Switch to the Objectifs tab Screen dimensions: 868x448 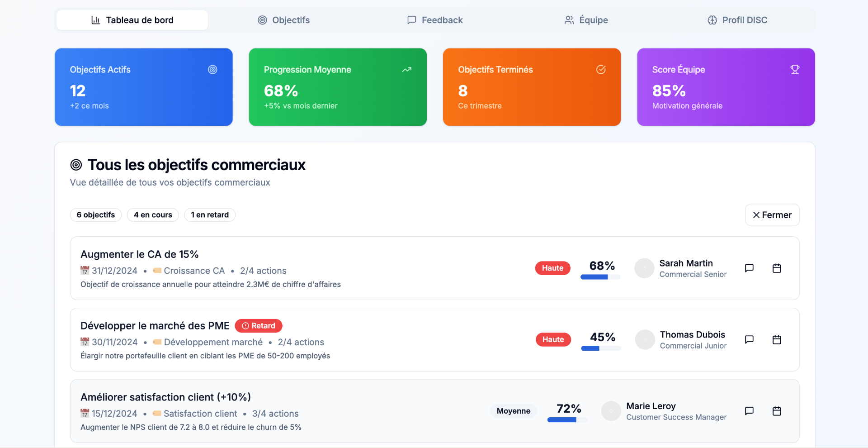pos(284,20)
